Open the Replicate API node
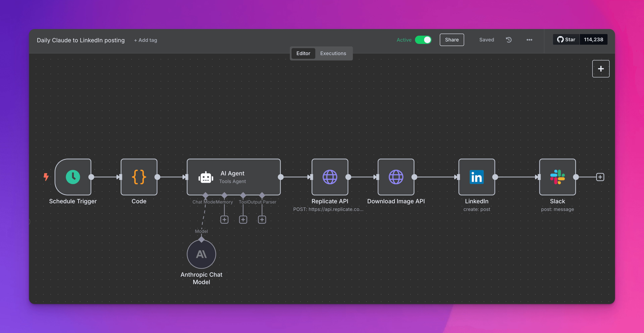Screen dimensions: 644x333 (330, 177)
